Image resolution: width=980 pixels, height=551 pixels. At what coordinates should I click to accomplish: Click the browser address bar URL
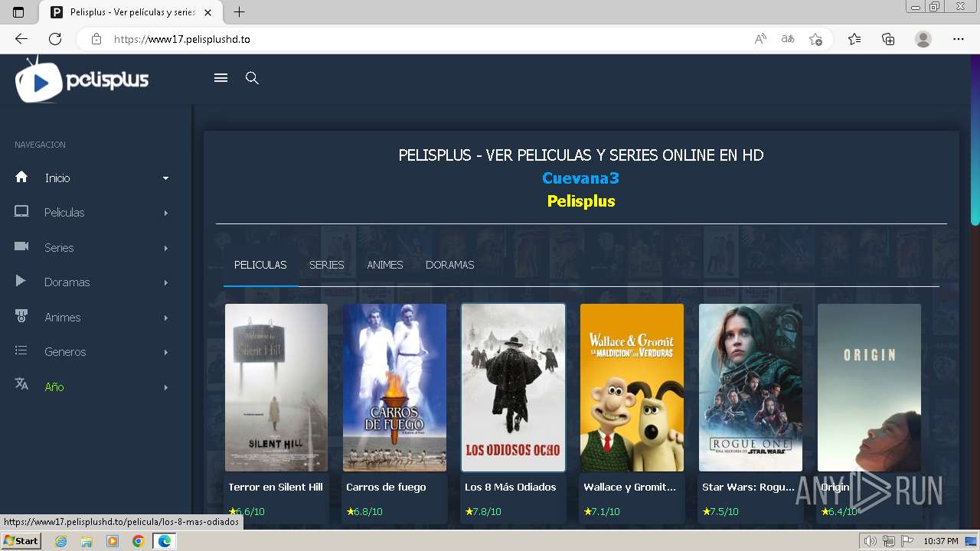[182, 39]
